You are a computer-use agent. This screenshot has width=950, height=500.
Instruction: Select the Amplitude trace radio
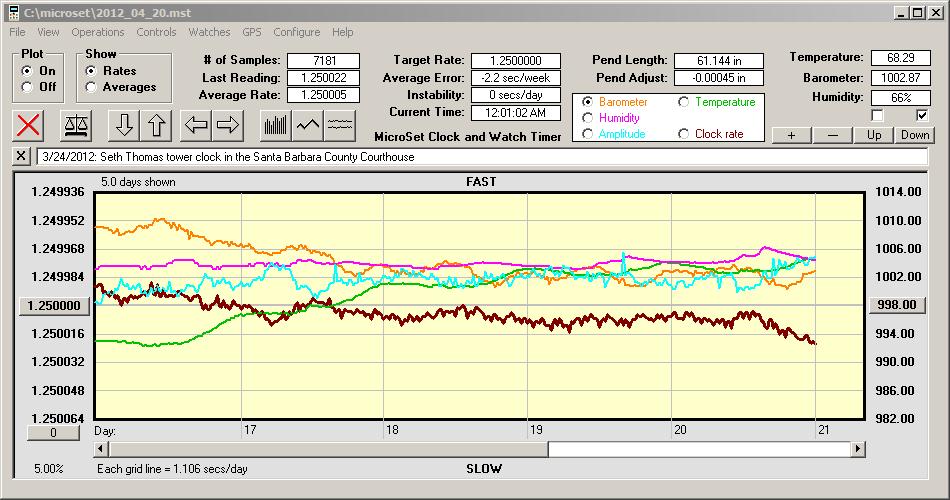tap(587, 133)
